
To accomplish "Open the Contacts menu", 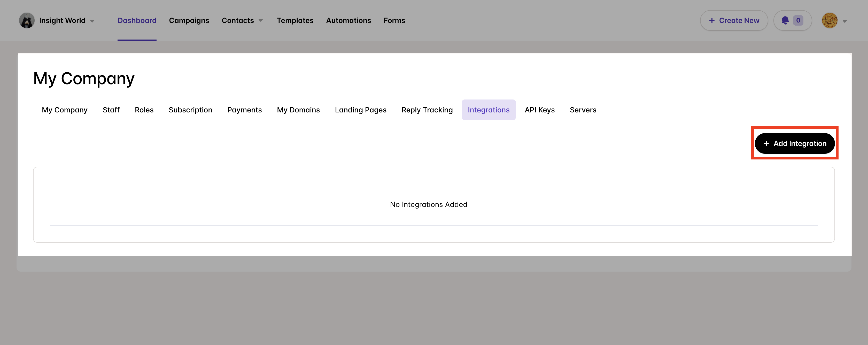I will pos(238,21).
